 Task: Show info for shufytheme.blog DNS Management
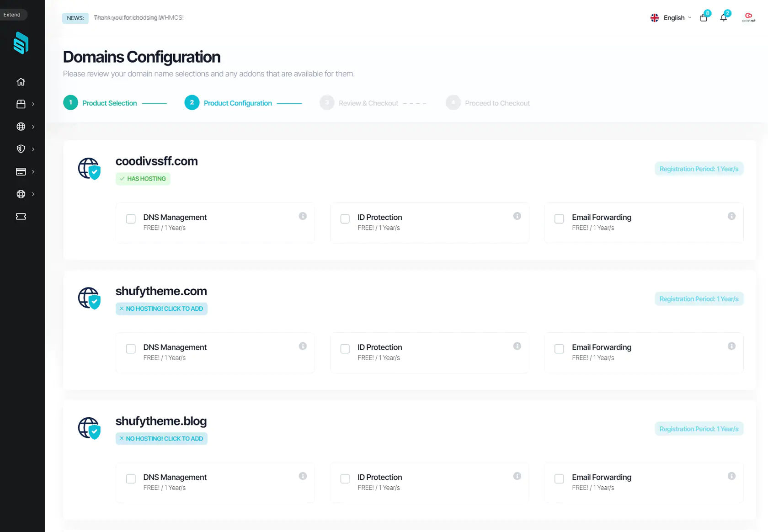[x=303, y=476]
